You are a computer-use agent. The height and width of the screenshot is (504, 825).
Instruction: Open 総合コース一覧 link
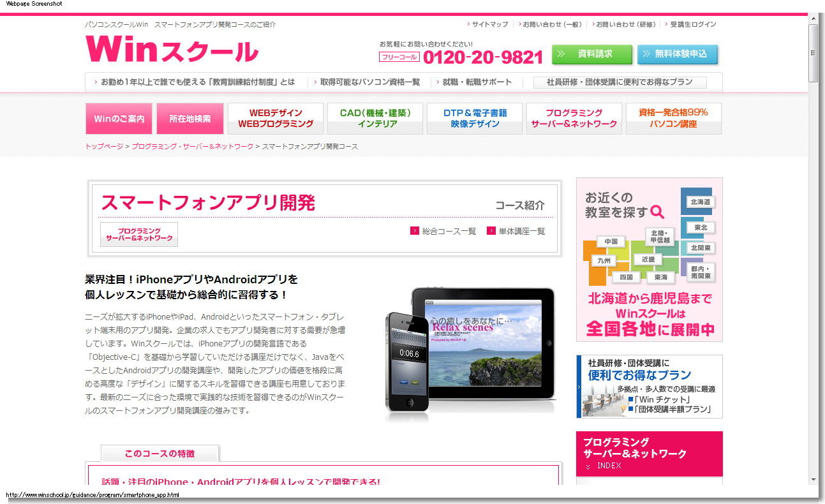[449, 232]
